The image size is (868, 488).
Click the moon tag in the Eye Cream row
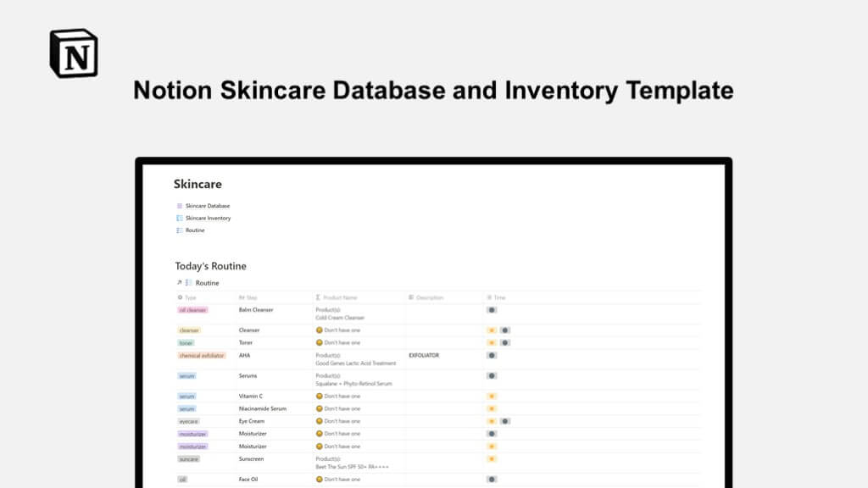[505, 421]
